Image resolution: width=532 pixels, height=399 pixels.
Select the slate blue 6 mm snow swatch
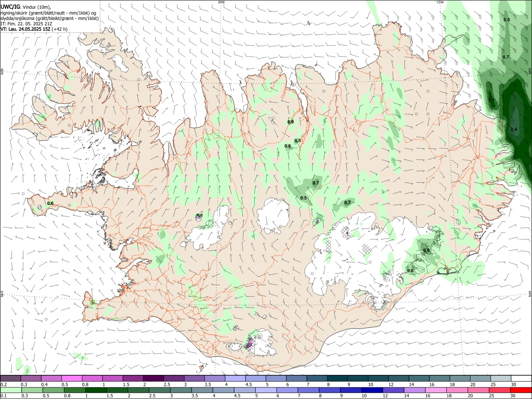(297, 378)
